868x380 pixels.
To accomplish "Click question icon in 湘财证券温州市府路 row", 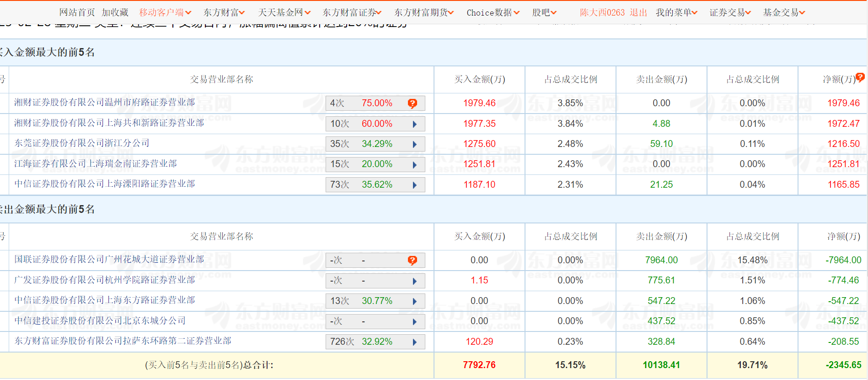I will tap(412, 103).
